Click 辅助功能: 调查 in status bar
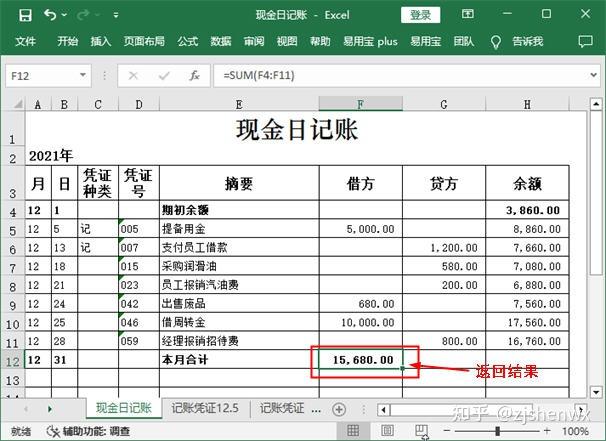This screenshot has height=441, width=606. tap(89, 432)
